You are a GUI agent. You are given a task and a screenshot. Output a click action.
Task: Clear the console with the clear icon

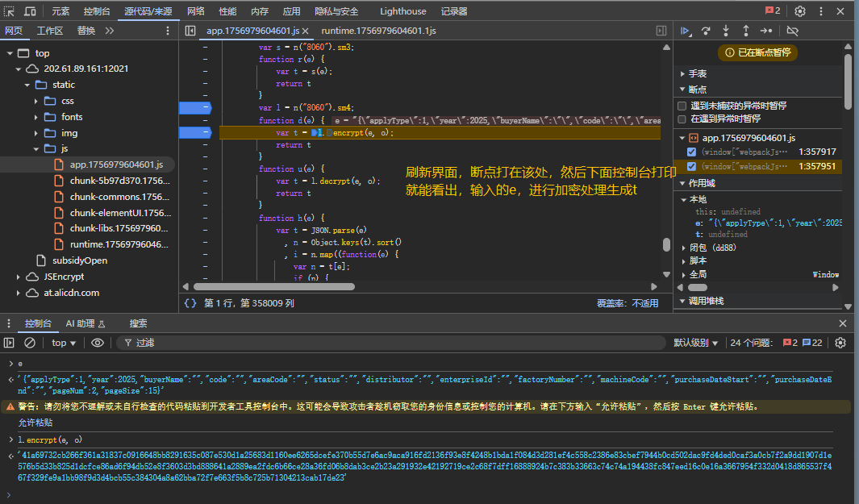click(x=30, y=343)
